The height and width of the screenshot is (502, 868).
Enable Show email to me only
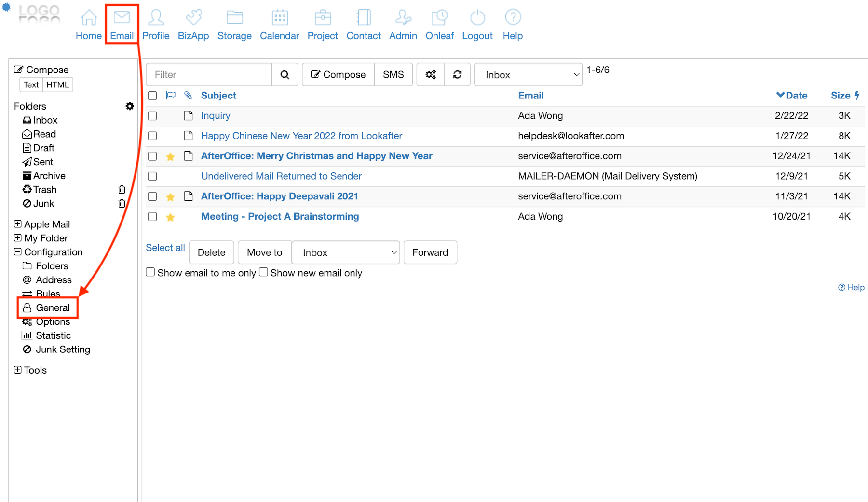pyautogui.click(x=150, y=272)
